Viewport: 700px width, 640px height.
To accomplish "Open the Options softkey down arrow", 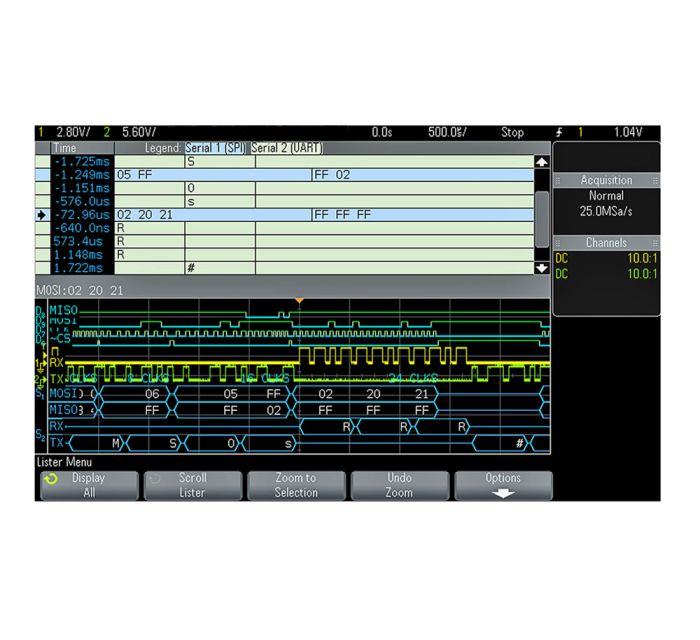I will click(x=503, y=494).
